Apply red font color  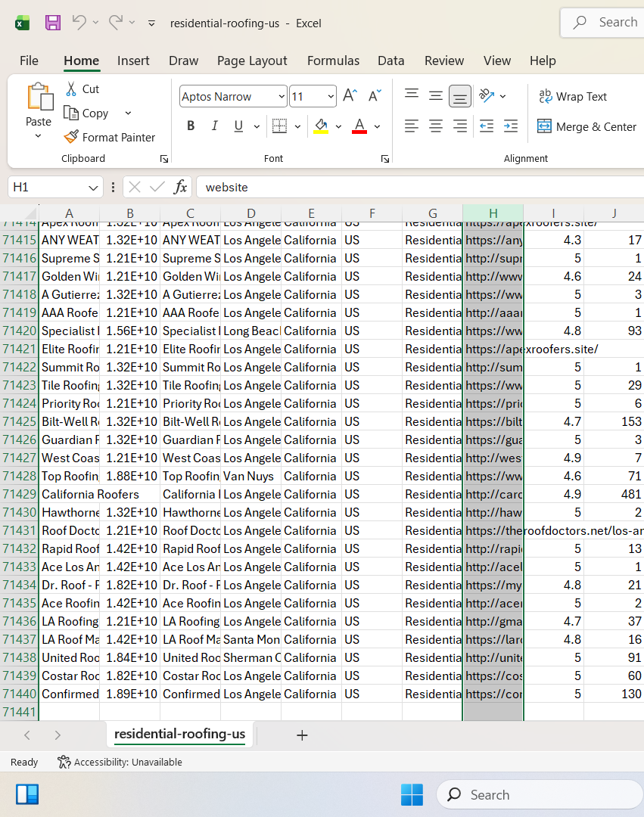(x=359, y=126)
